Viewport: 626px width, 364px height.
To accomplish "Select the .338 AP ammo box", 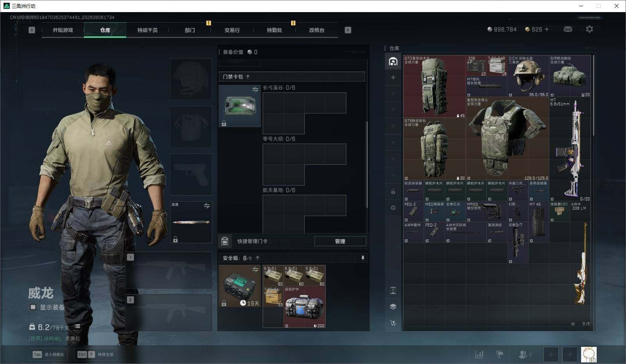I will 476,66.
